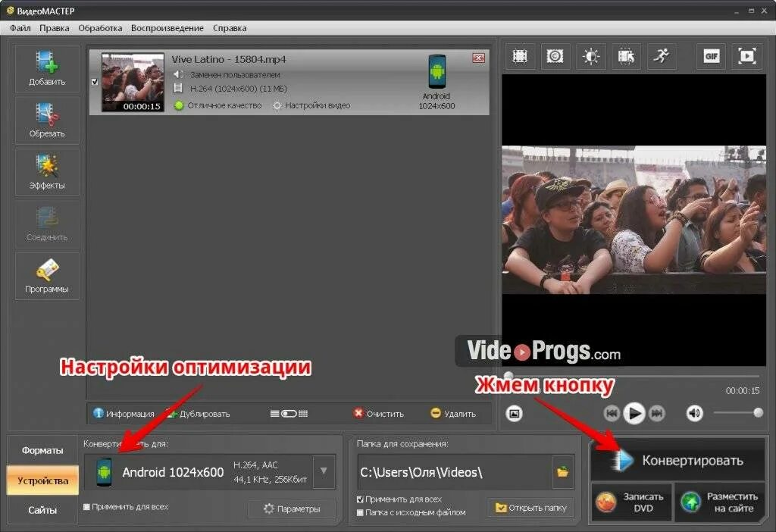Screen dimensions: 776x532
Task: Click the Android device icon in file row
Action: [x=437, y=72]
